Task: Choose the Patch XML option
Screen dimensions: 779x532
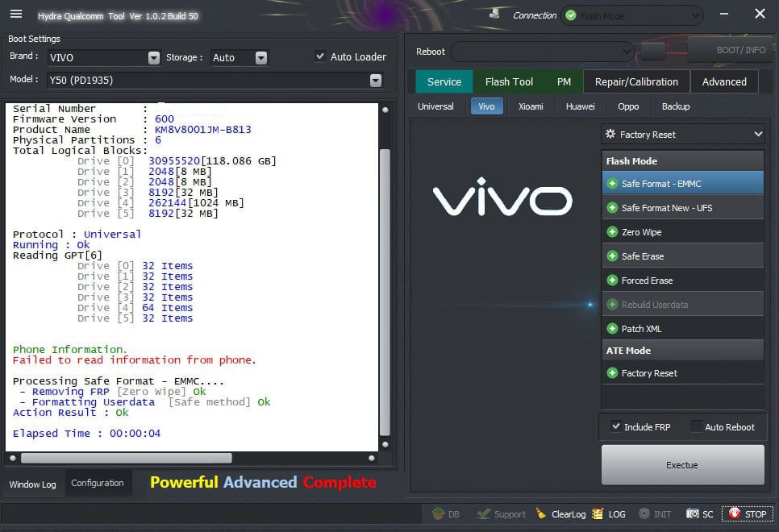Action: coord(682,328)
